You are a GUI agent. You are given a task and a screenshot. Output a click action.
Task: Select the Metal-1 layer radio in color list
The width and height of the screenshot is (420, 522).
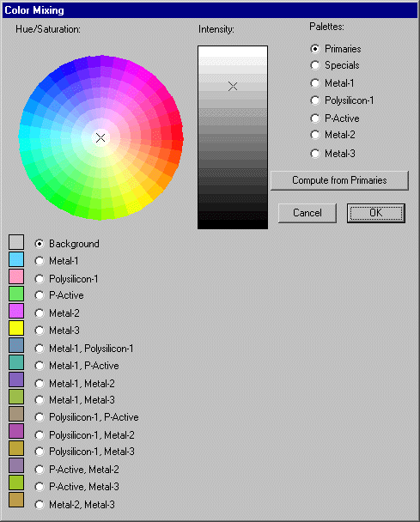40,261
